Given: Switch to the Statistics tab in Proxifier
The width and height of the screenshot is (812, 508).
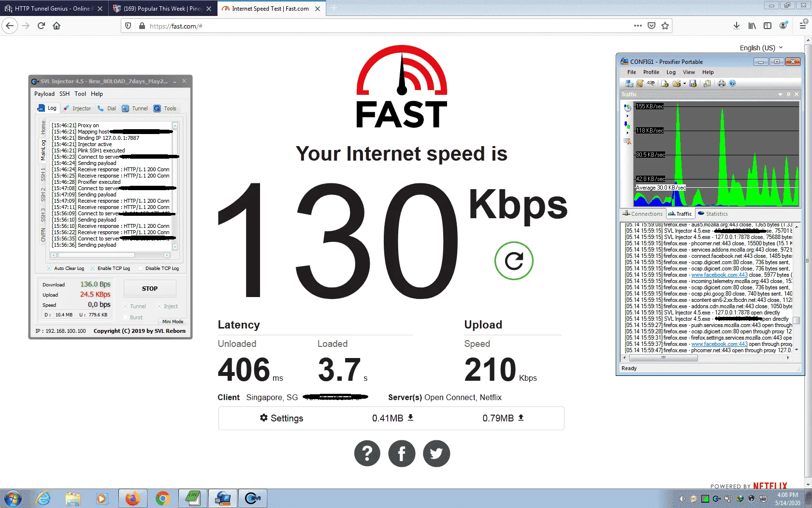Looking at the screenshot, I should pyautogui.click(x=713, y=214).
